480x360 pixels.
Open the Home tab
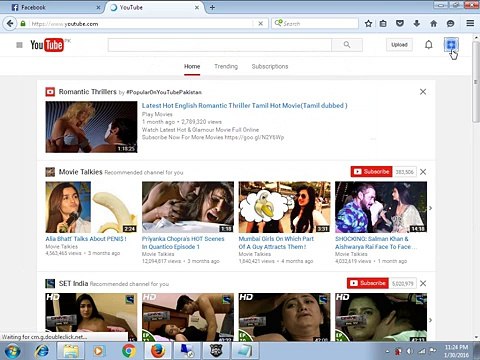tap(192, 66)
